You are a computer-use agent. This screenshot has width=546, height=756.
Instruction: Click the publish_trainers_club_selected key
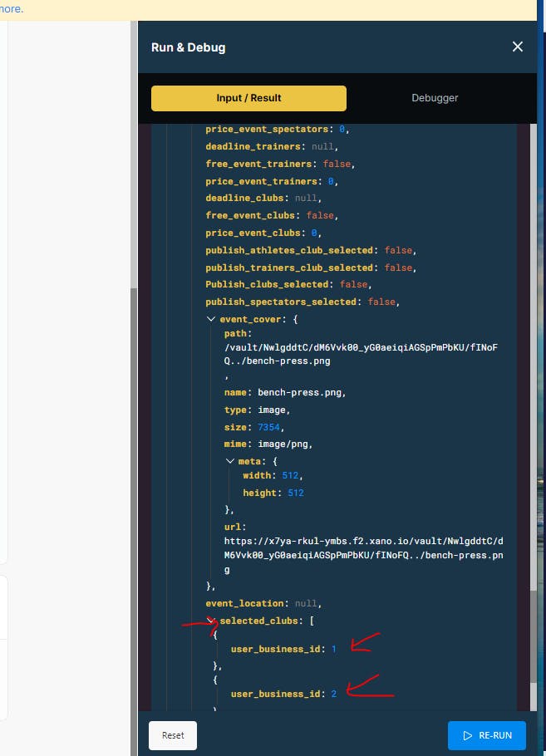click(289, 268)
